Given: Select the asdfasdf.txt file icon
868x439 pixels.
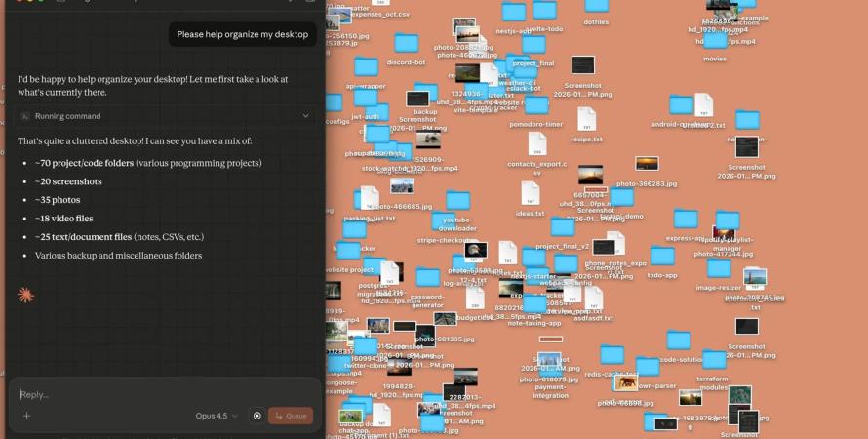Looking at the screenshot, I should pyautogui.click(x=593, y=298).
